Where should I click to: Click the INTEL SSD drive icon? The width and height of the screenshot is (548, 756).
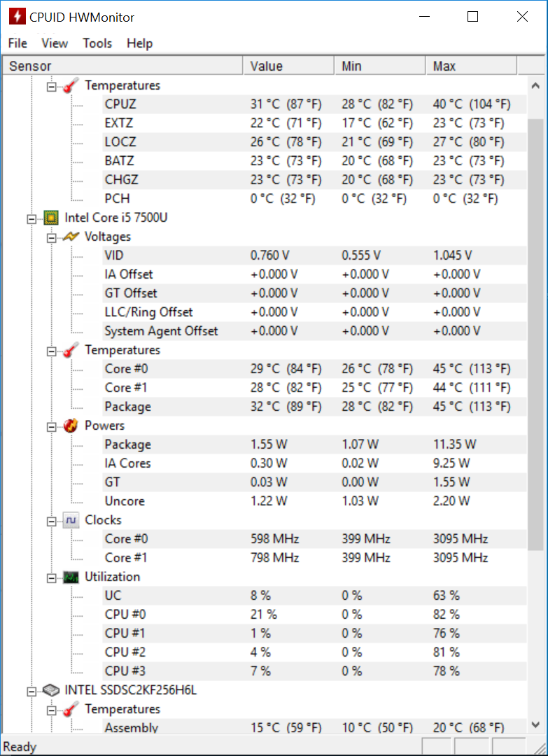50,690
